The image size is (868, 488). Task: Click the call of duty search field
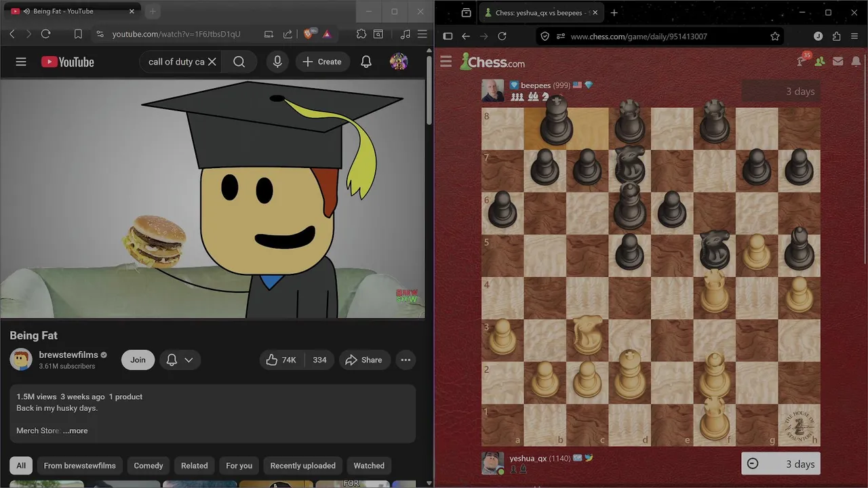tap(175, 62)
